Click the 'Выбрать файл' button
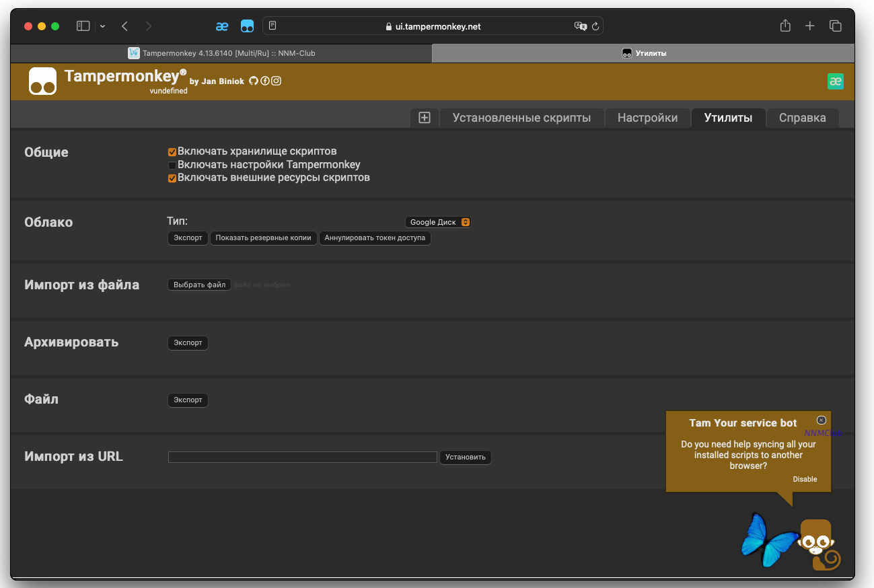The width and height of the screenshot is (874, 588). click(x=199, y=285)
